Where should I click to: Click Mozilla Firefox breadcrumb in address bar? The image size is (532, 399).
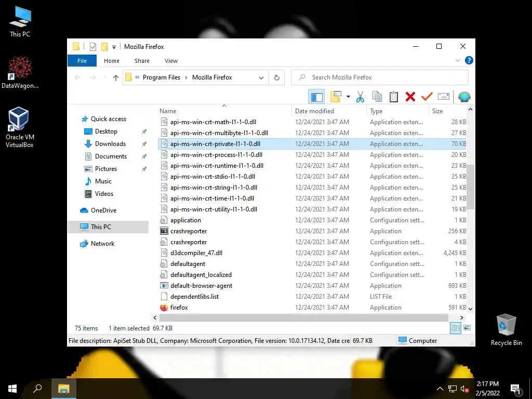coord(212,77)
